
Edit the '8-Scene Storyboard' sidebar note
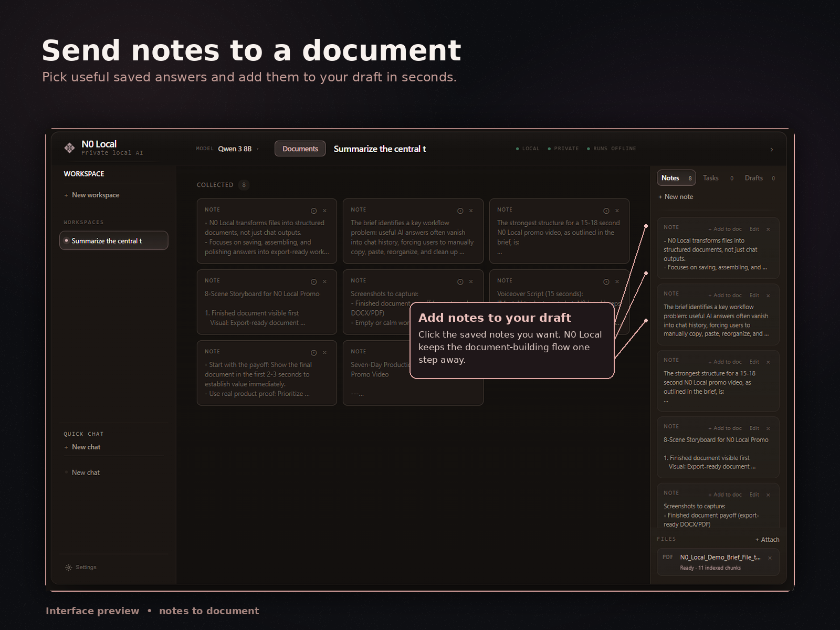click(x=754, y=428)
